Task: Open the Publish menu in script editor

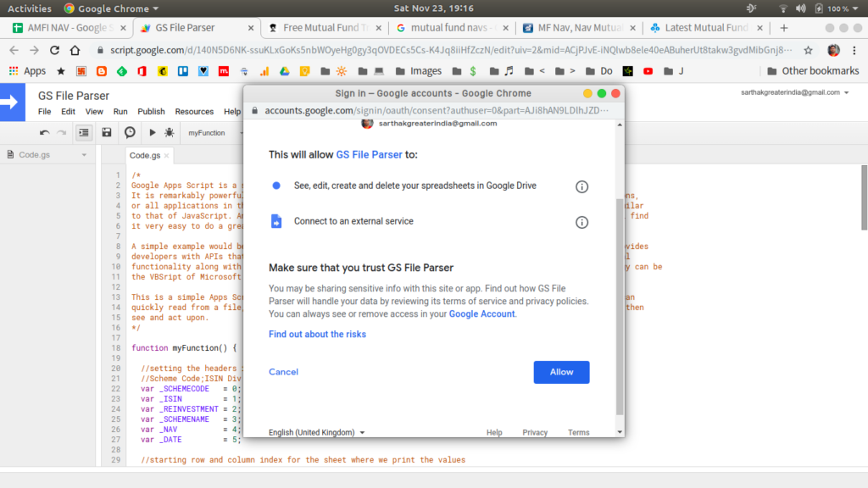Action: point(151,111)
